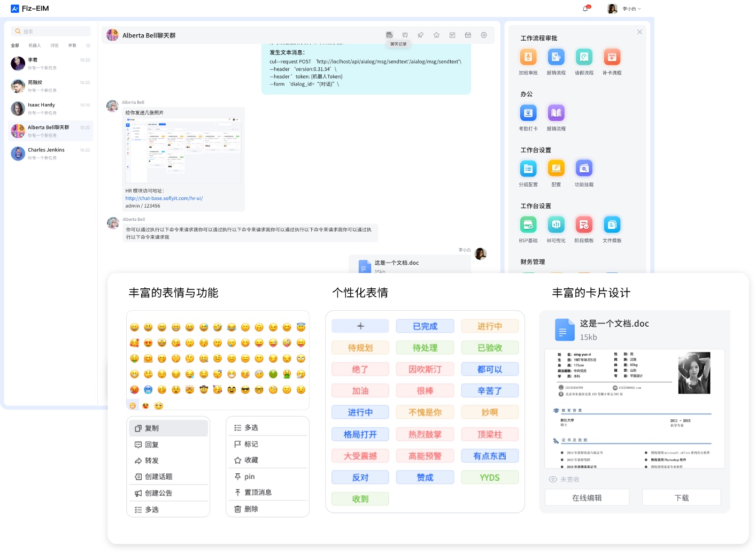Open the 加班审批 workflow icon
756x553 pixels.
[x=528, y=57]
